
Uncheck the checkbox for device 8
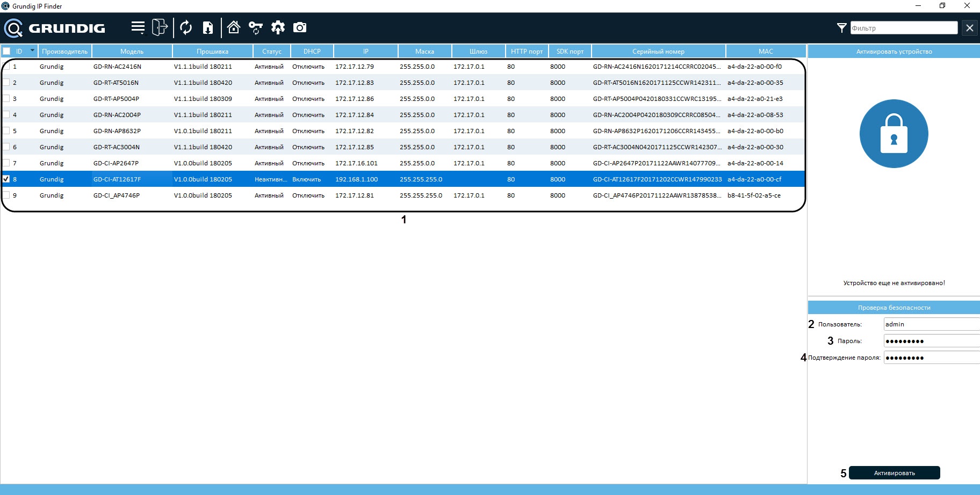click(x=6, y=179)
